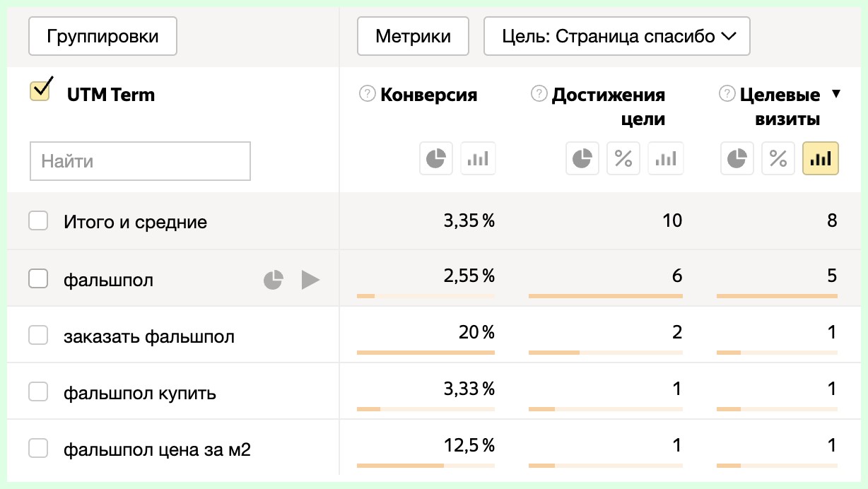
Task: Click sort arrow next to Целевые визиты
Action: pyautogui.click(x=836, y=94)
